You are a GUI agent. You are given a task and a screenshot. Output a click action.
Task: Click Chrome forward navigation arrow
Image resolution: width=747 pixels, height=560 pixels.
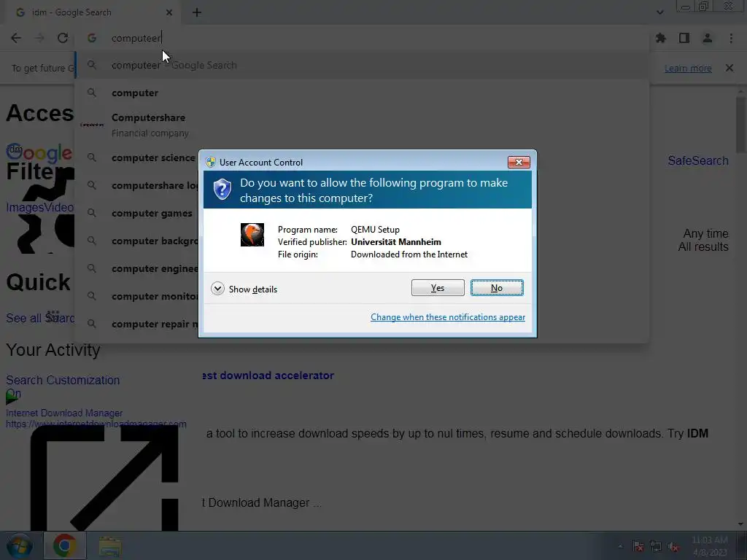(39, 38)
